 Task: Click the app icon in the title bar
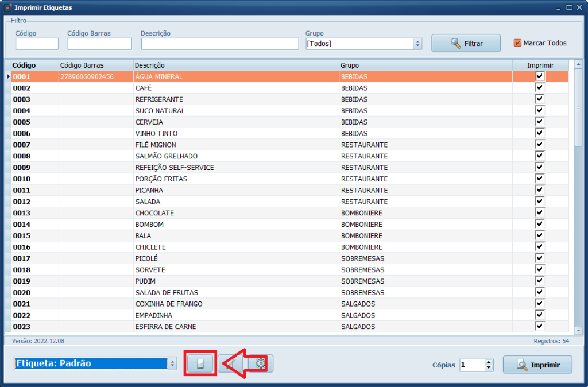click(x=8, y=7)
